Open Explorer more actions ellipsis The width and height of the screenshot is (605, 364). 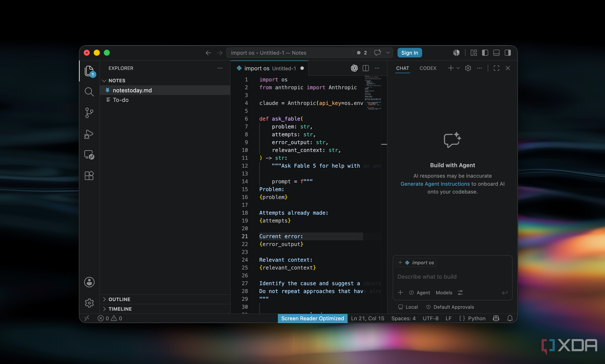point(220,68)
